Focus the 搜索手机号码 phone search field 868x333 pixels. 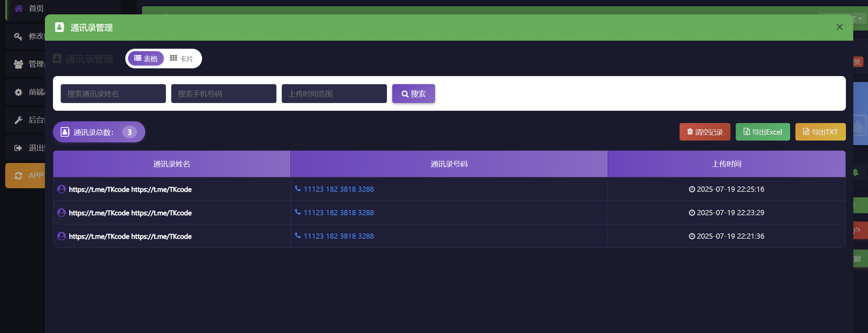tap(223, 94)
